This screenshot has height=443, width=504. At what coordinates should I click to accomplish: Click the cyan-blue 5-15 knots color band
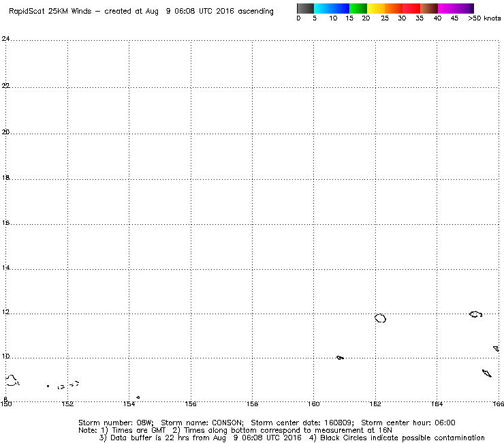[x=332, y=8]
